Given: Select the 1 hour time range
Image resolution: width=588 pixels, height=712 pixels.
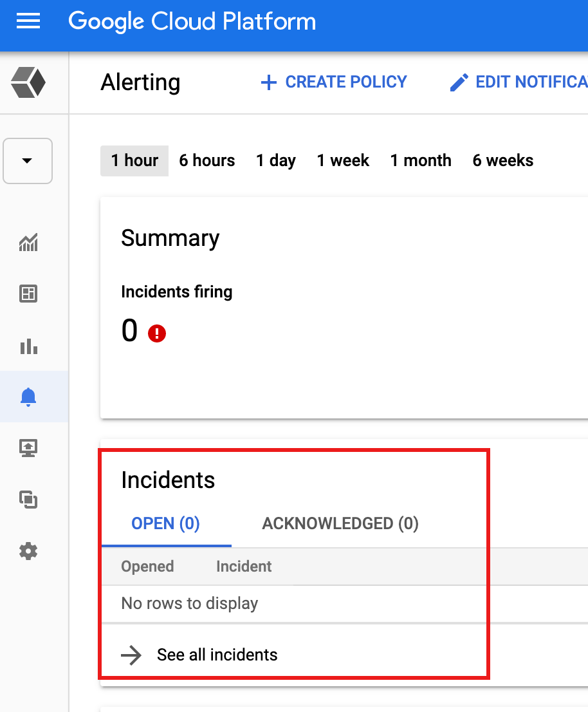Looking at the screenshot, I should [134, 160].
